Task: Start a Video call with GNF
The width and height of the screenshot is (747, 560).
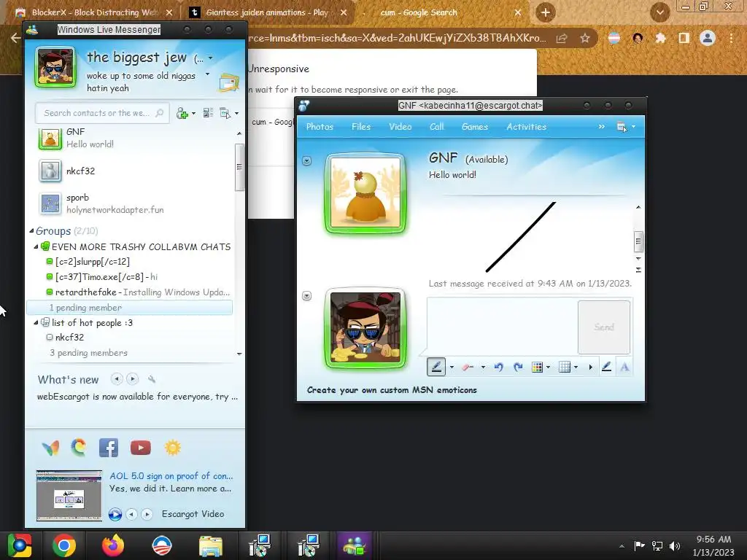Action: click(400, 127)
